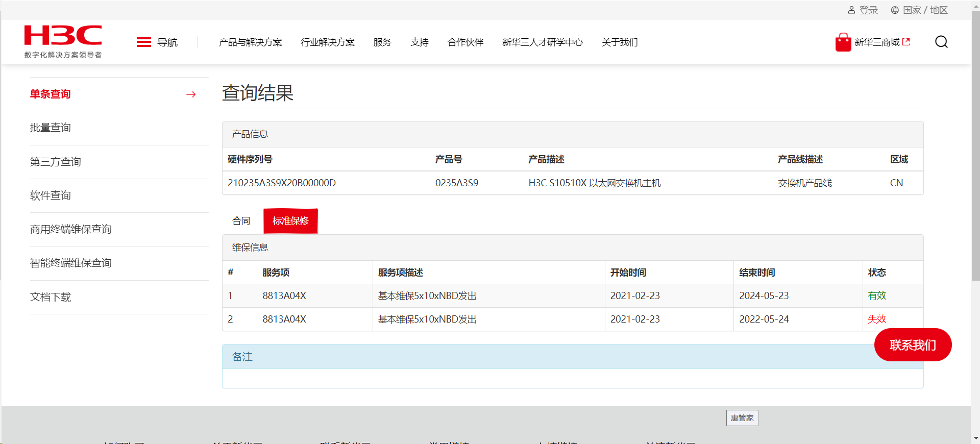This screenshot has height=444, width=980.
Task: Open the search magnifier icon
Action: tap(941, 42)
